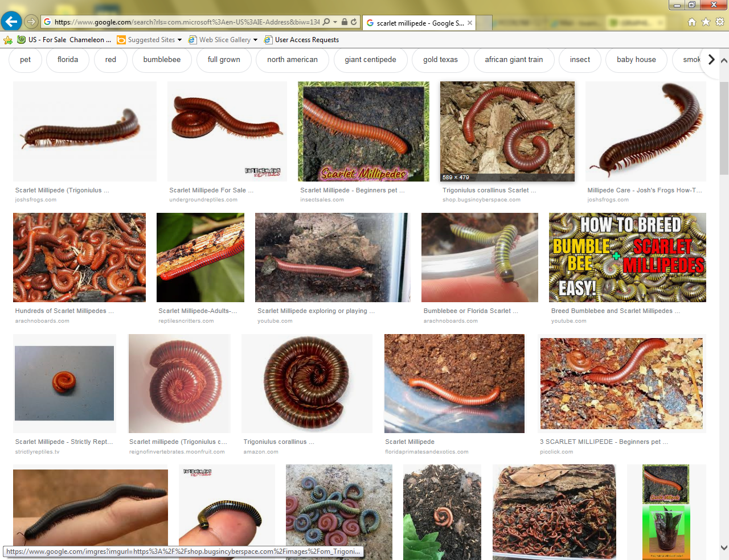The height and width of the screenshot is (560, 729).
Task: Close the scarlet millipede Google tab
Action: tap(470, 23)
